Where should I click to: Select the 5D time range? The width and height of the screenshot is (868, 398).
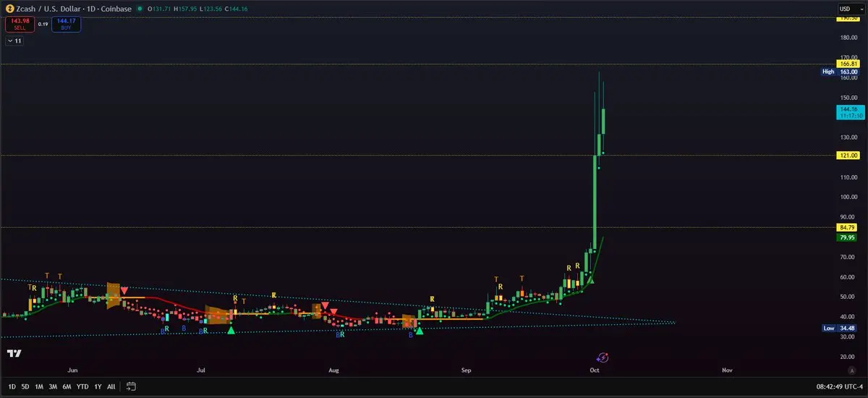(x=25, y=386)
